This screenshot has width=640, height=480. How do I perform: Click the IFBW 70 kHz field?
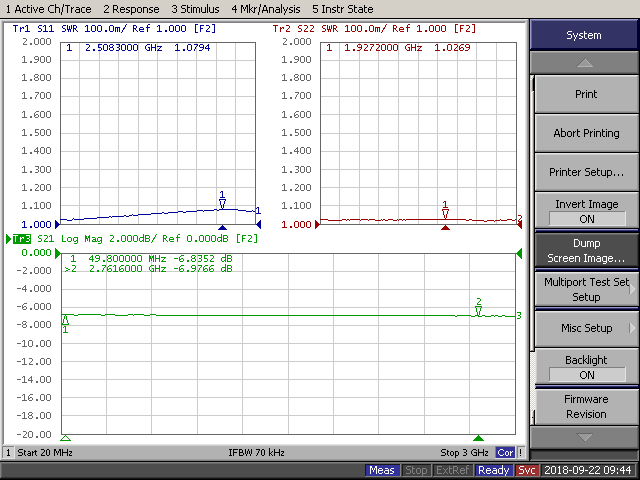click(x=256, y=453)
